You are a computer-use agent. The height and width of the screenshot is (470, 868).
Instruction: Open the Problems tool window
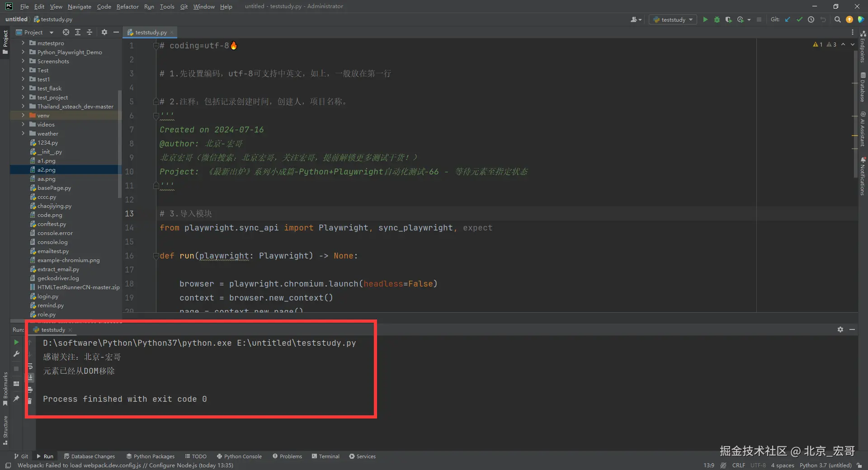click(x=287, y=456)
